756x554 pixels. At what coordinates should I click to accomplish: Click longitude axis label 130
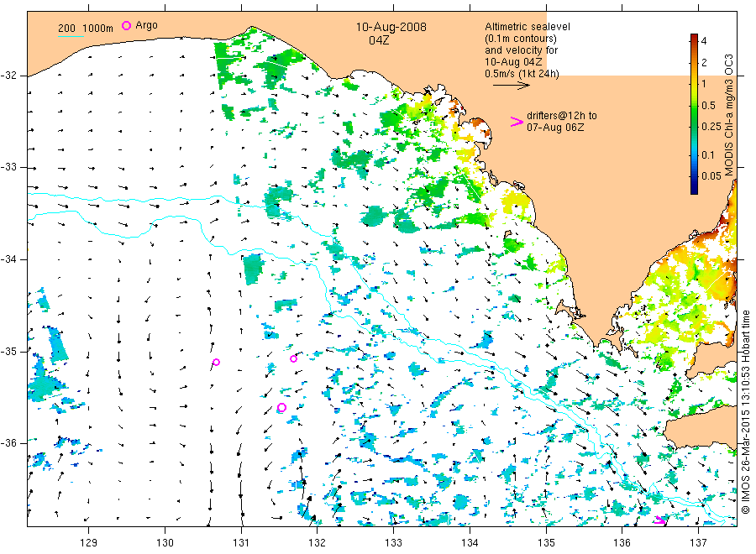tap(165, 543)
